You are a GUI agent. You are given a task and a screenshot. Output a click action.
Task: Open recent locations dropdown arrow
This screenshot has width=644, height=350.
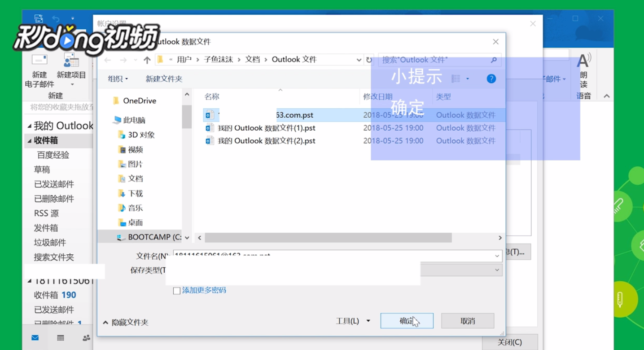click(x=136, y=60)
